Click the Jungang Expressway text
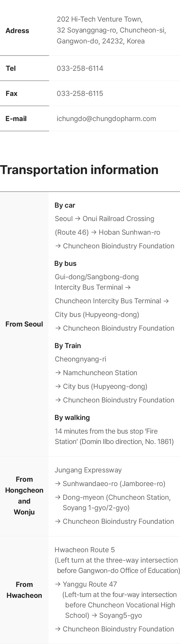Screen dimensions: 180x644 pos(88,470)
